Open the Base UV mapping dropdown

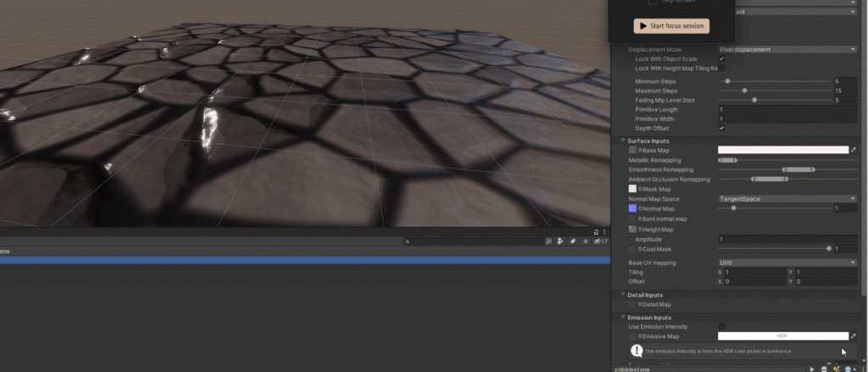point(787,263)
